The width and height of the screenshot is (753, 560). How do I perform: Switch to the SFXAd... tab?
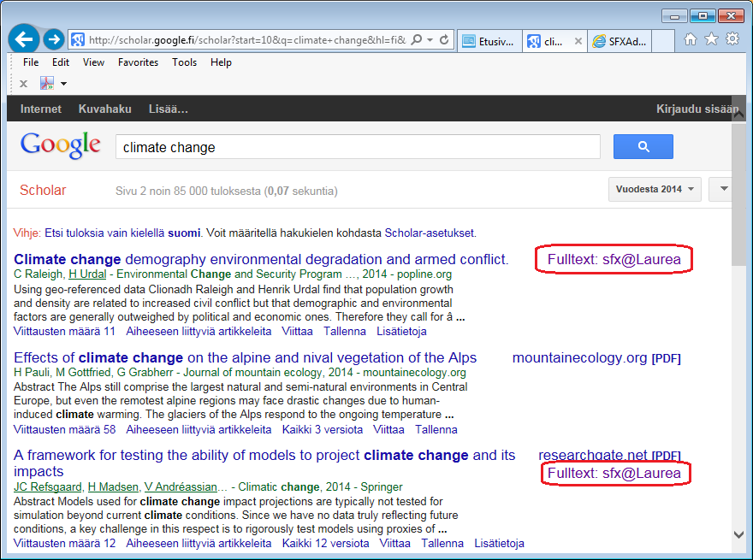(620, 41)
